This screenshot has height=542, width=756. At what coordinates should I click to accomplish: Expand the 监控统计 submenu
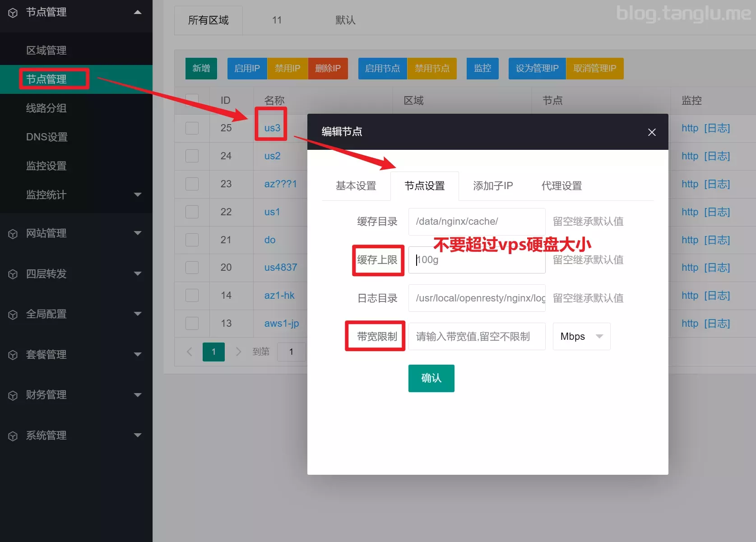(x=138, y=195)
